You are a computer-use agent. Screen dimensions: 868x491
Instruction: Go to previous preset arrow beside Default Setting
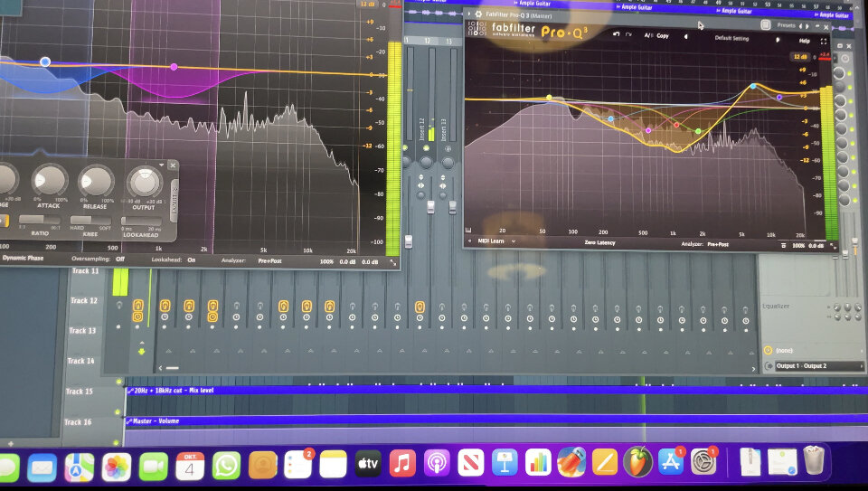(686, 36)
